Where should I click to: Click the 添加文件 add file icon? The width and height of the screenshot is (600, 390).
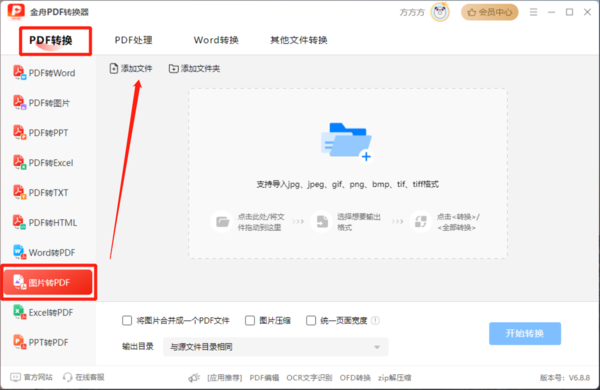point(114,69)
